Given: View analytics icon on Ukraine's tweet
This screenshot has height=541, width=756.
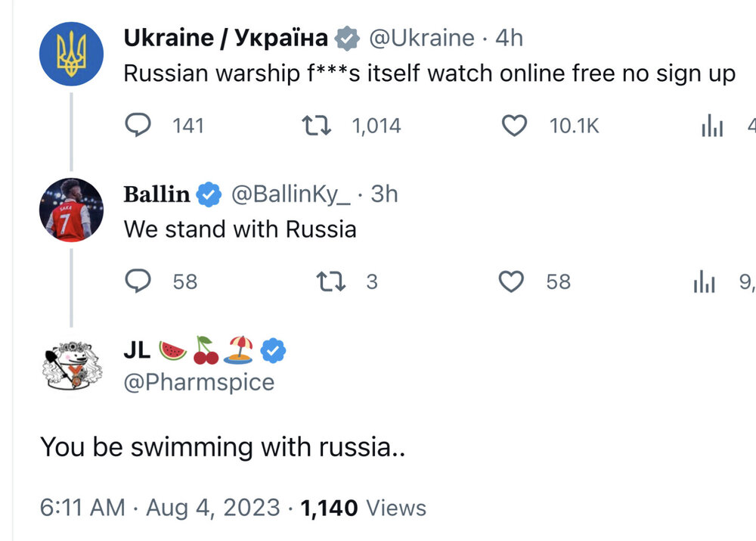Looking at the screenshot, I should [712, 126].
